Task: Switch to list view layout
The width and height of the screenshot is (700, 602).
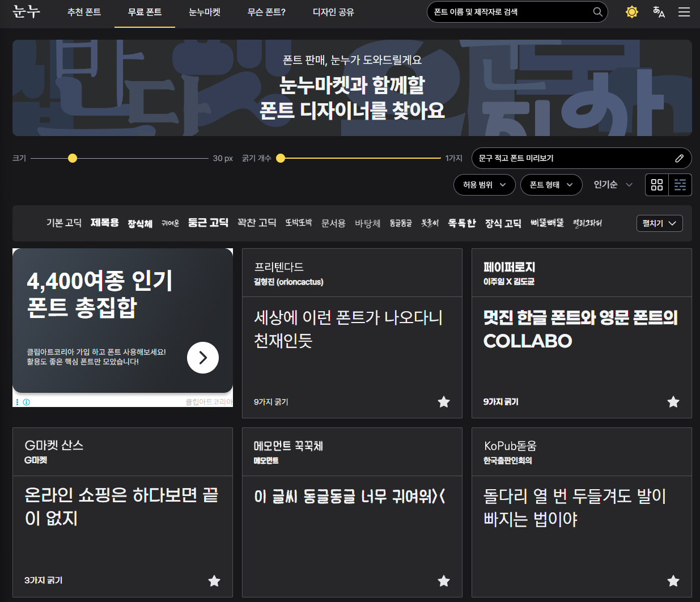Action: 680,185
